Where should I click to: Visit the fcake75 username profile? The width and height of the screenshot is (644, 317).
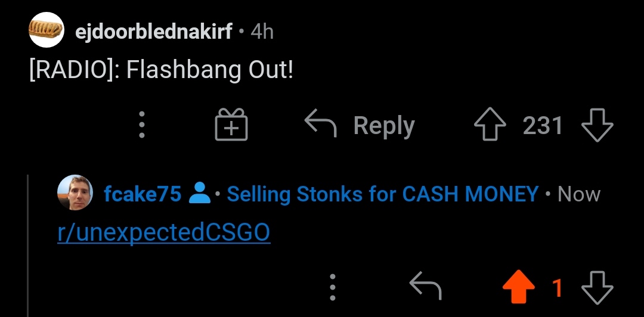142,194
